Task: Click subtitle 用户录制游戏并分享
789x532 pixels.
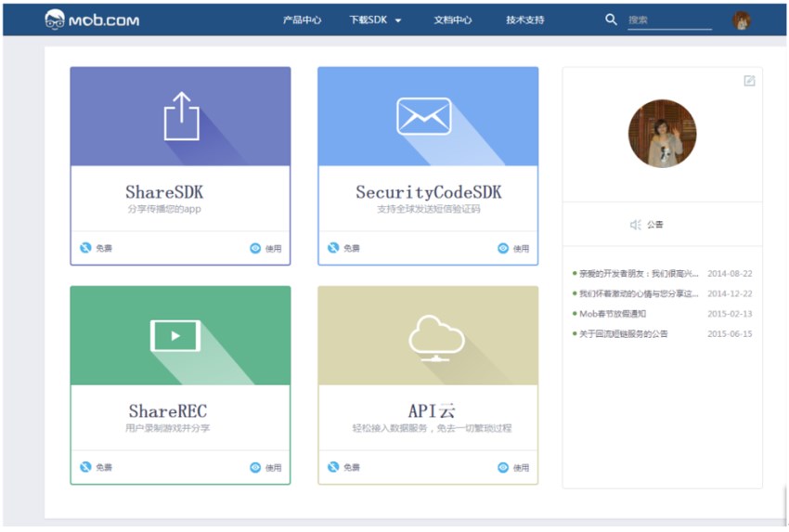Action: (x=168, y=428)
